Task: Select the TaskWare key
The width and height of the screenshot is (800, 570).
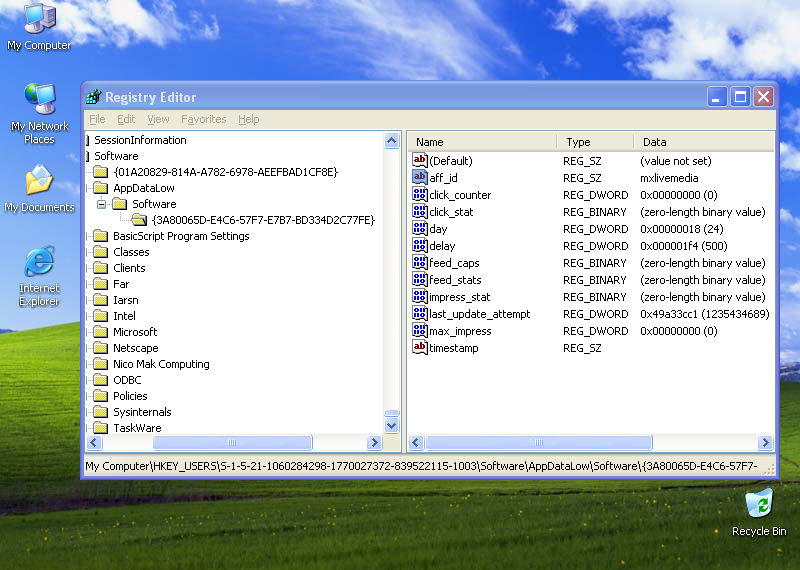Action: click(137, 428)
